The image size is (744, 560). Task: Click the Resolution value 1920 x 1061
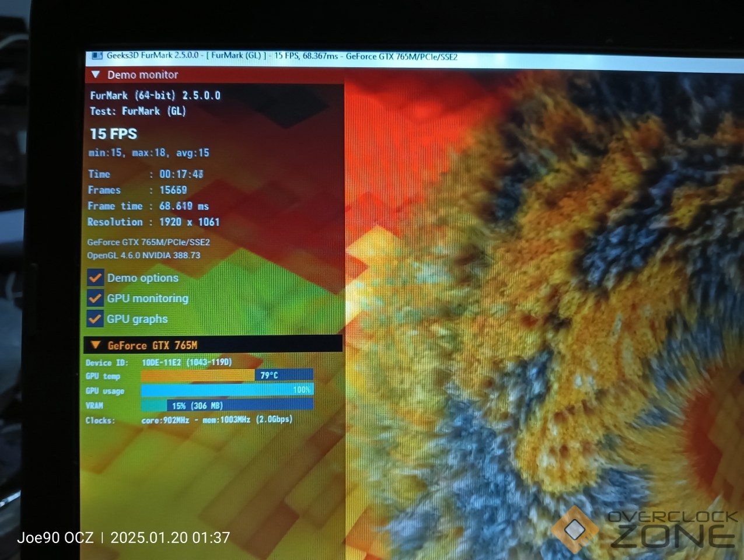(189, 222)
